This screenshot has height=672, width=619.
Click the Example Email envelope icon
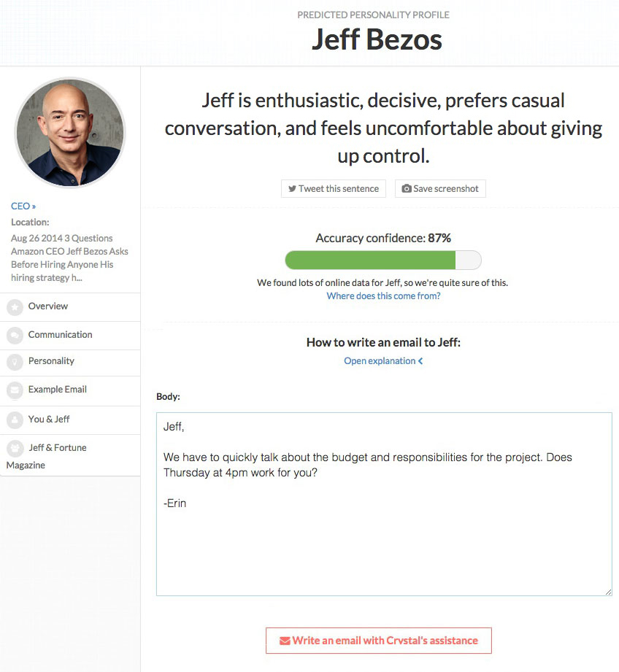15,391
